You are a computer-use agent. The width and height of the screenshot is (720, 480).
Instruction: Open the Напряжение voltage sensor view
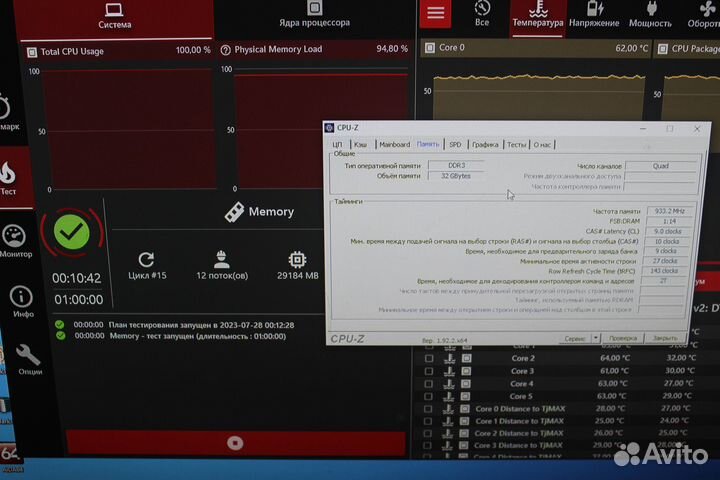tap(594, 14)
